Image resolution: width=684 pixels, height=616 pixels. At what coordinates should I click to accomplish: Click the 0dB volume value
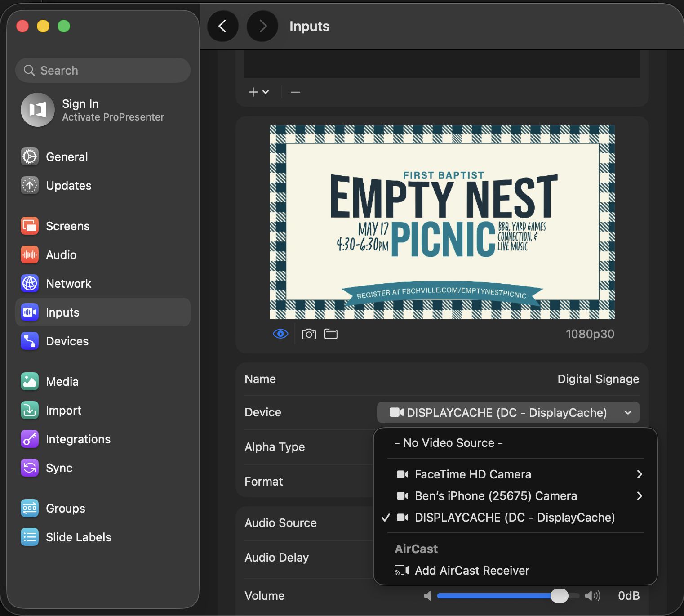coord(629,596)
